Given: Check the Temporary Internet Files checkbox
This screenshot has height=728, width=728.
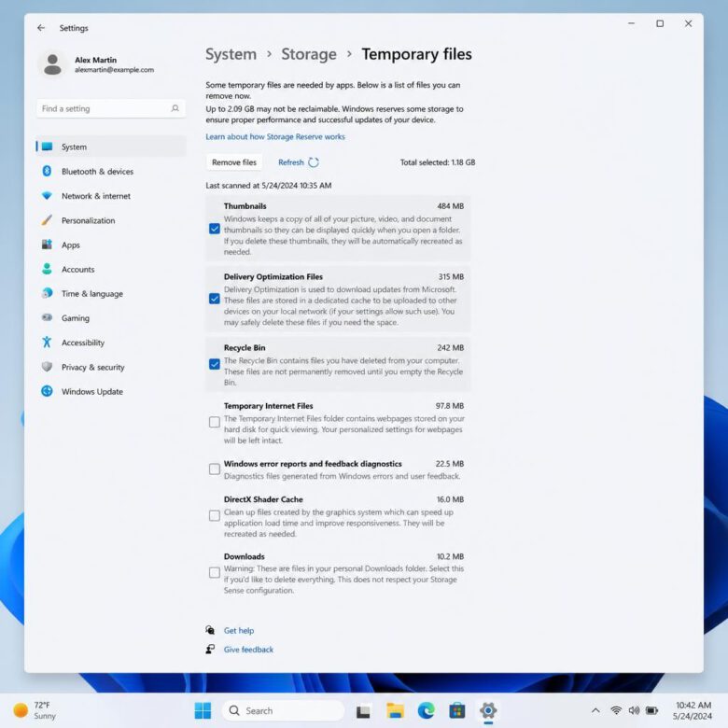Looking at the screenshot, I should tap(215, 422).
